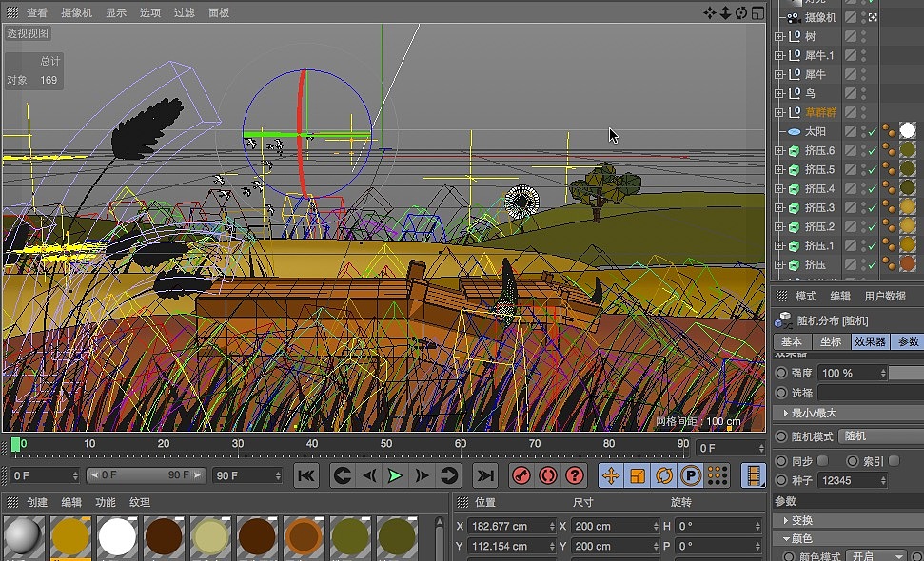Toggle green checkmark for 挤压.3
This screenshot has height=561, width=924.
(x=873, y=207)
